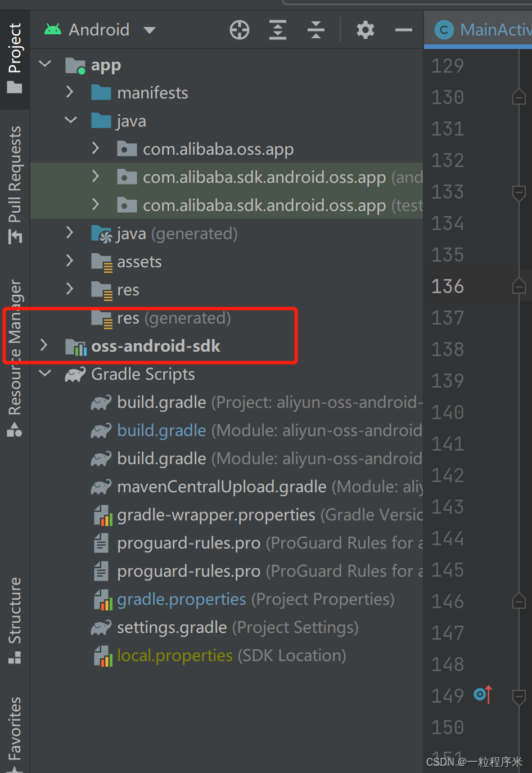532x773 pixels.
Task: Click the Collapse All toolbar icon
Action: [x=316, y=30]
